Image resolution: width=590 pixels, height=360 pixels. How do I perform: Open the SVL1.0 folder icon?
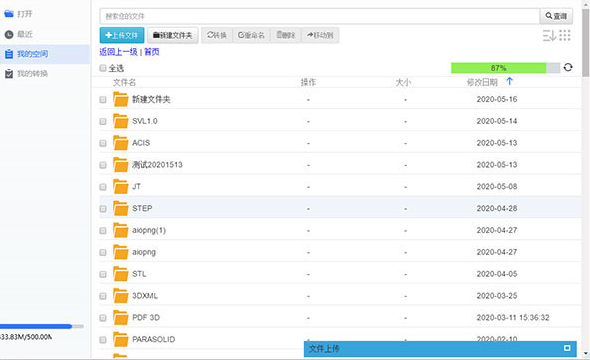[121, 121]
